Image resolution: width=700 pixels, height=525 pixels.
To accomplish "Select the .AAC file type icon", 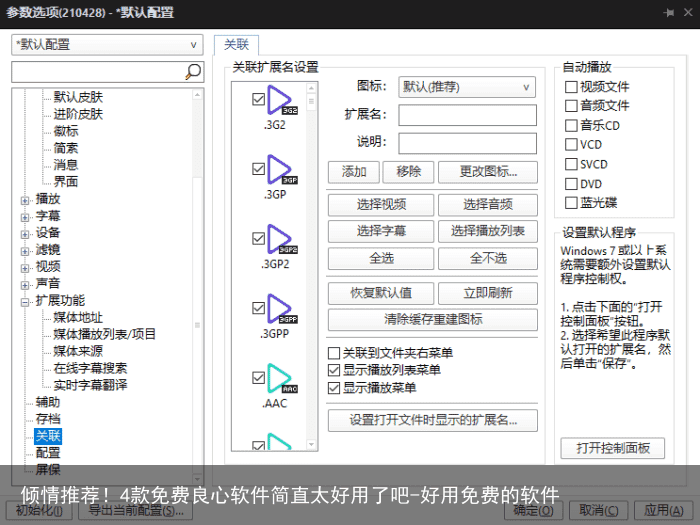I will click(280, 378).
